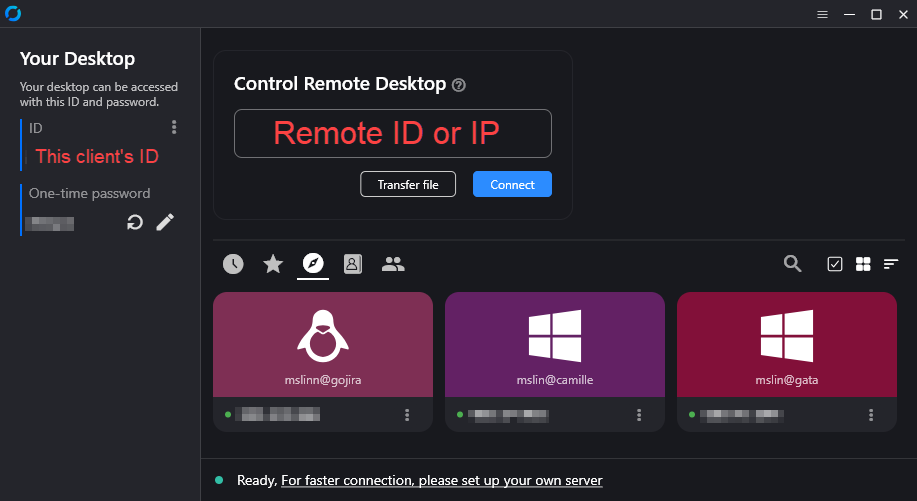The width and height of the screenshot is (917, 501).
Task: Switch peer view to grid layout
Action: click(863, 264)
